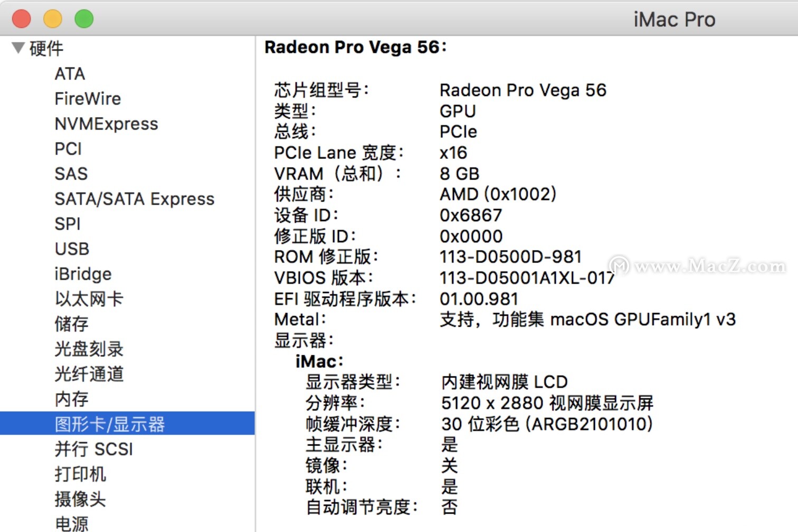Select SAS sidebar item
Image resolution: width=798 pixels, height=532 pixels.
point(71,174)
